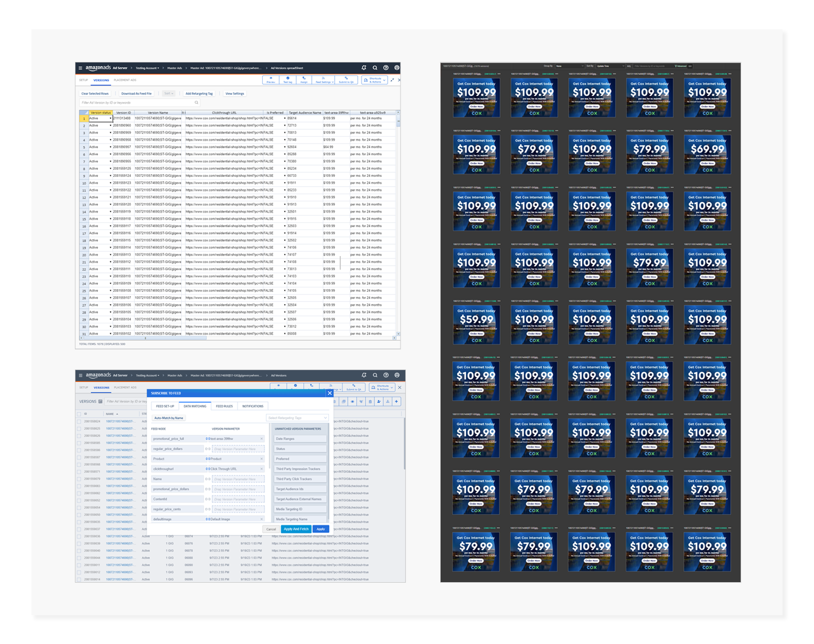Screen dimensions: 814x644
Task: Open Version status dropdown in row 1
Action: (x=110, y=118)
